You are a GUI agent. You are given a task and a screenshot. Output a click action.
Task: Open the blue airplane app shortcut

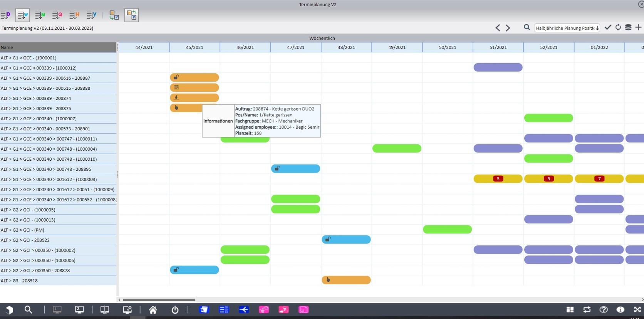coord(244,309)
